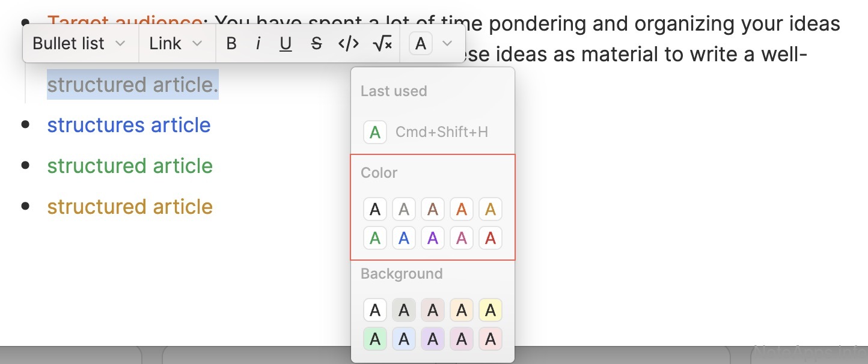Apply the yellow background highlight
This screenshot has width=868, height=364.
491,311
